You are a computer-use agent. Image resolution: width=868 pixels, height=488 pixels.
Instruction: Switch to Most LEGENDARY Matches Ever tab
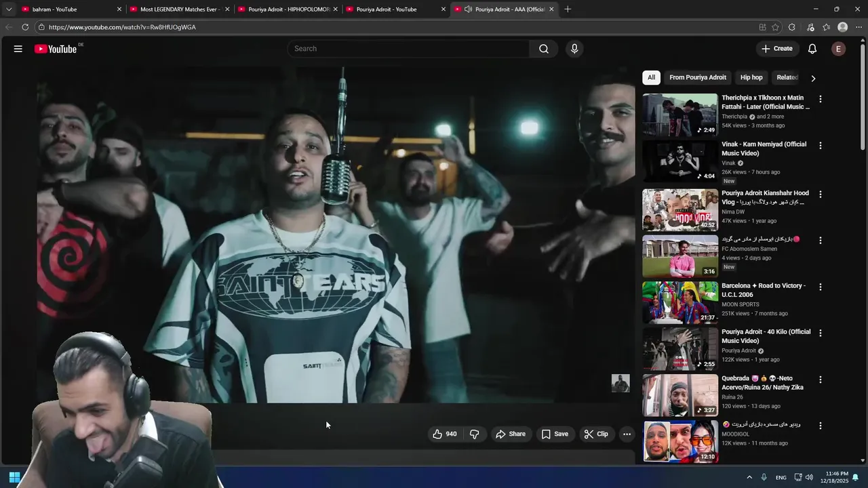(x=180, y=9)
